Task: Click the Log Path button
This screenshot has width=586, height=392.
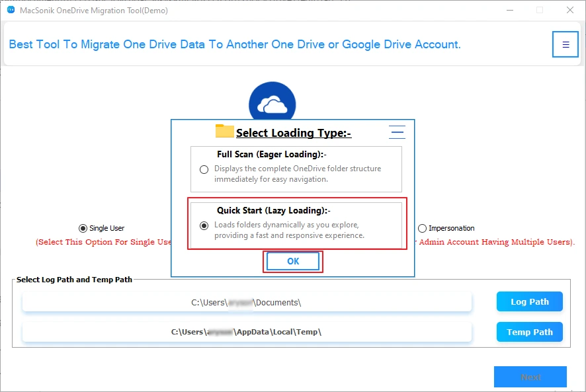Action: click(x=530, y=301)
